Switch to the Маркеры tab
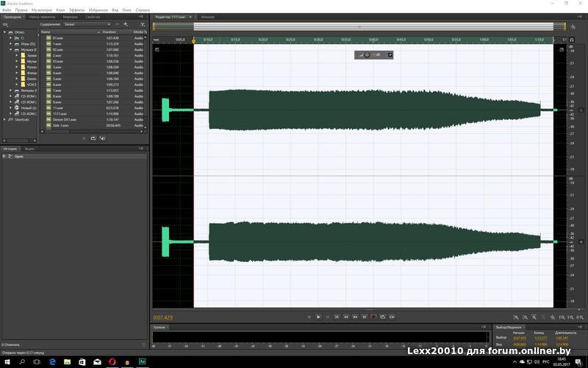Screen dimensions: 588x368 point(71,16)
